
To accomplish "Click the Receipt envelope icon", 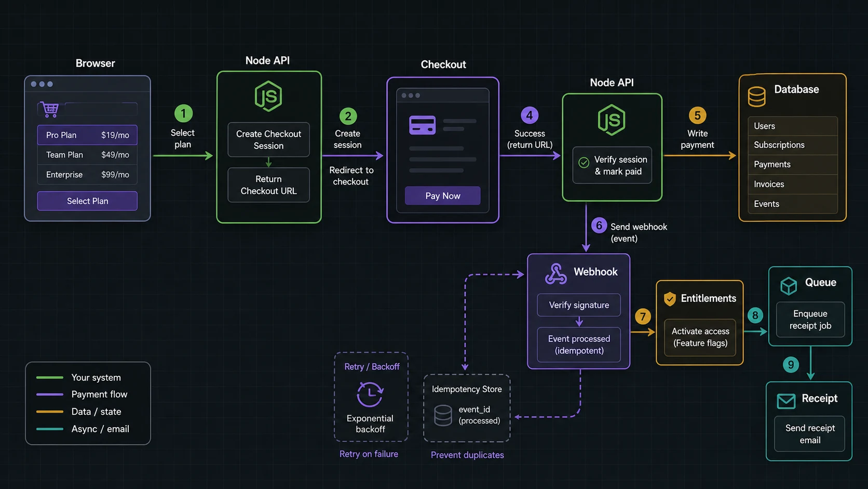I will point(786,401).
